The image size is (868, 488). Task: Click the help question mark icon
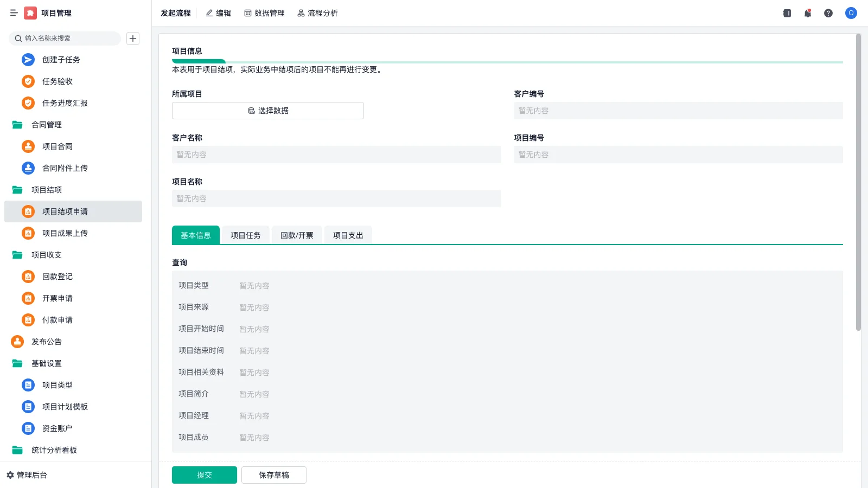click(828, 13)
